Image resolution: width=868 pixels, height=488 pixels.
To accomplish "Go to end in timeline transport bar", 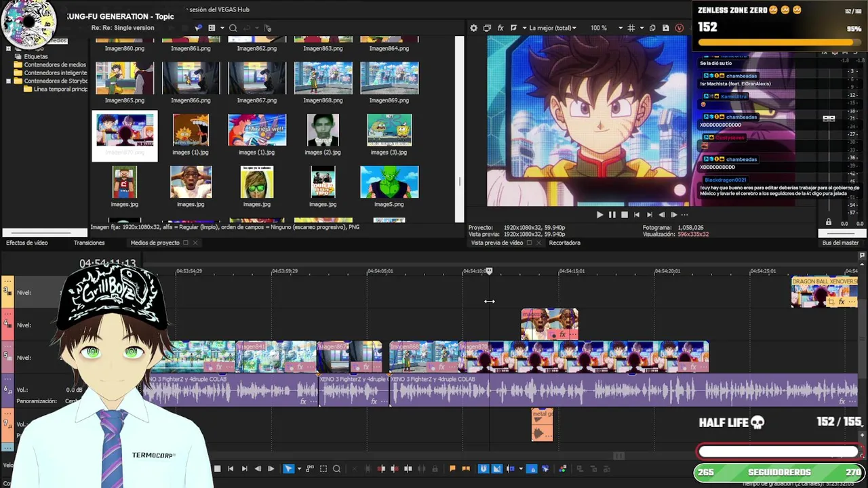I will (244, 468).
